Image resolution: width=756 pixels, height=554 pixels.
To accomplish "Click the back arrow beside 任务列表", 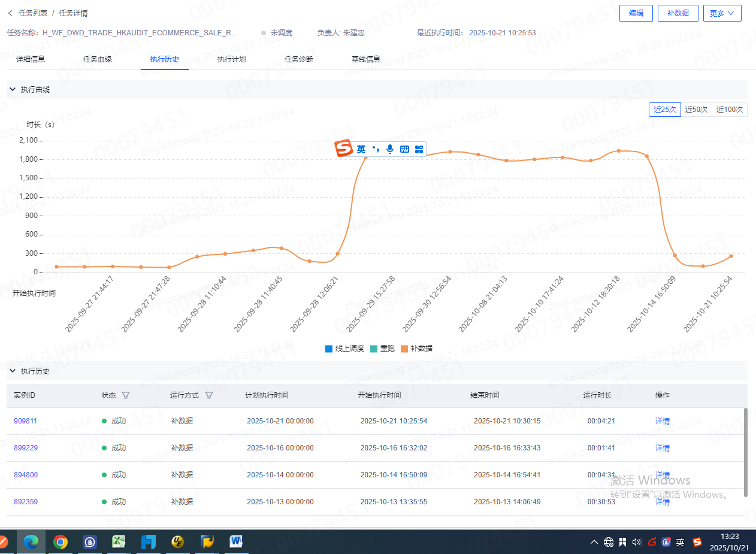I will [10, 13].
